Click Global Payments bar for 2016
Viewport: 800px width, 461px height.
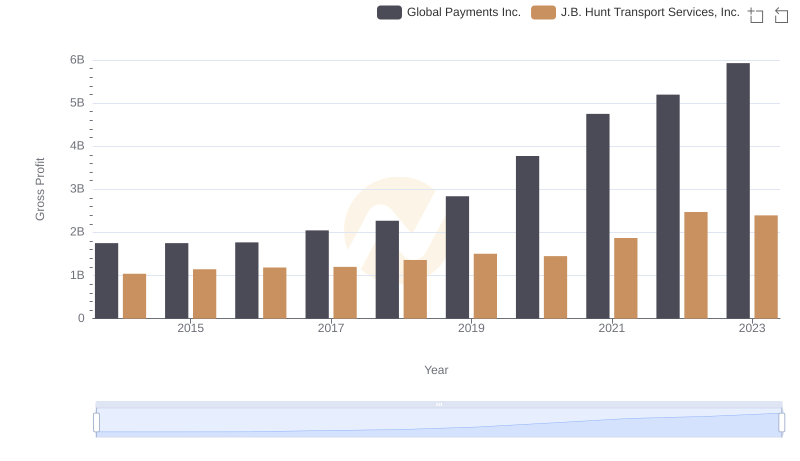click(247, 280)
